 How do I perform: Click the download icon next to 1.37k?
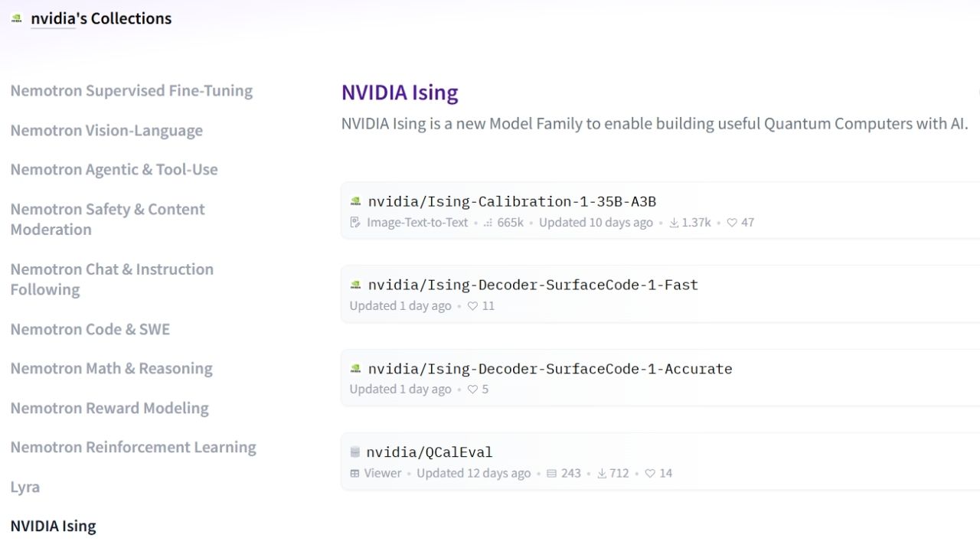[674, 223]
